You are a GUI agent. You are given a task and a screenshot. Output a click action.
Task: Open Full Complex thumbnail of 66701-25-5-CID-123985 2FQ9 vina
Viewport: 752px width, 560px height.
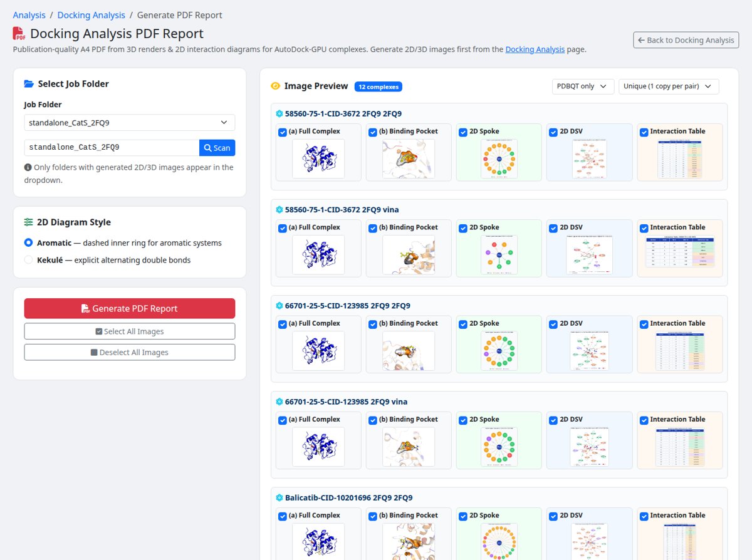(x=318, y=447)
